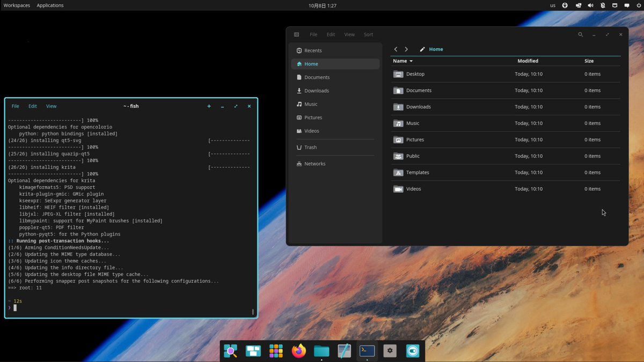Launch the text editor from the dock

[344, 351]
